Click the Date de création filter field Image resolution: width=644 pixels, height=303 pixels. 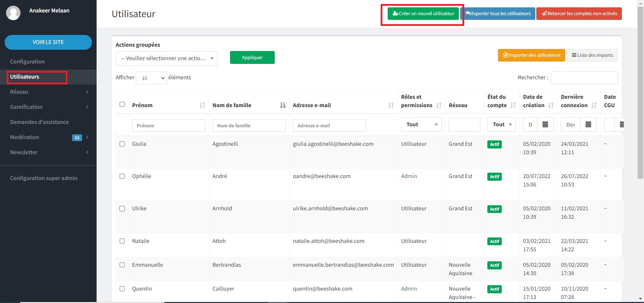coord(530,125)
